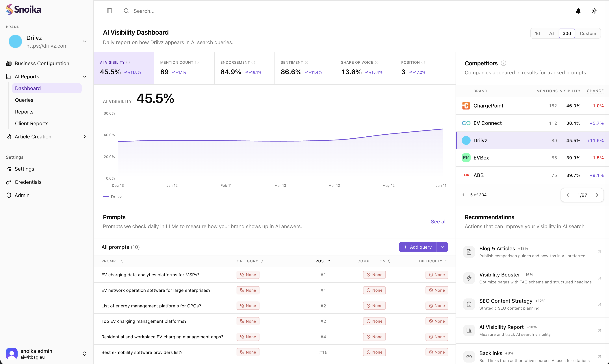Click the info icon beside Position

point(423,63)
